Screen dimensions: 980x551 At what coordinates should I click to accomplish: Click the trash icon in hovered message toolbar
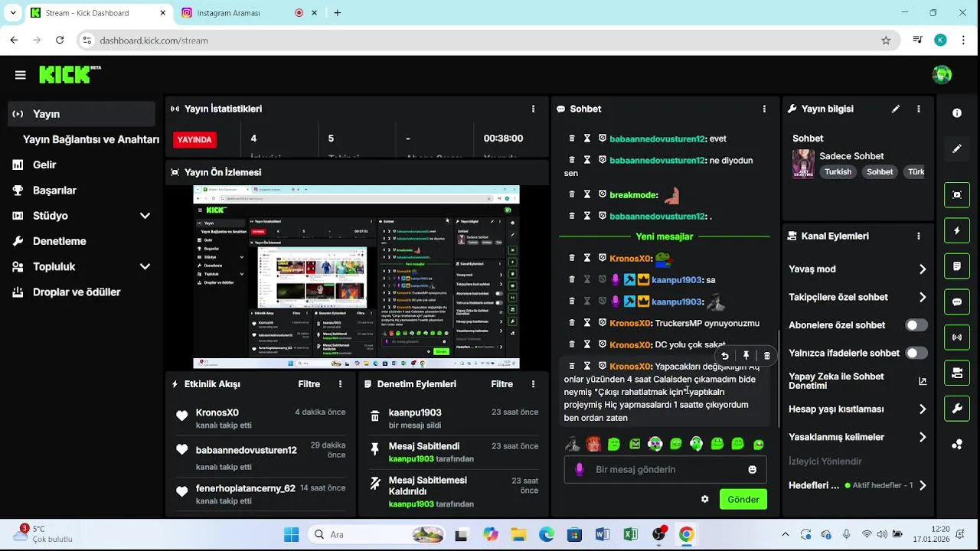(x=767, y=356)
